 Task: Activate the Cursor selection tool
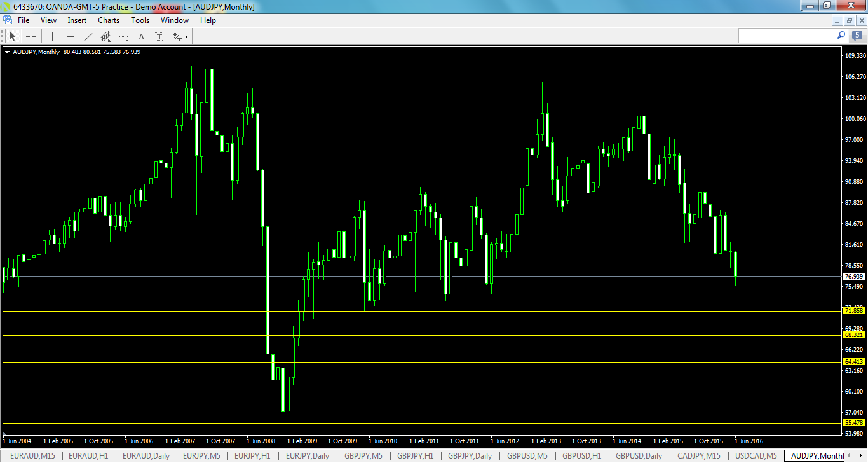(13, 36)
